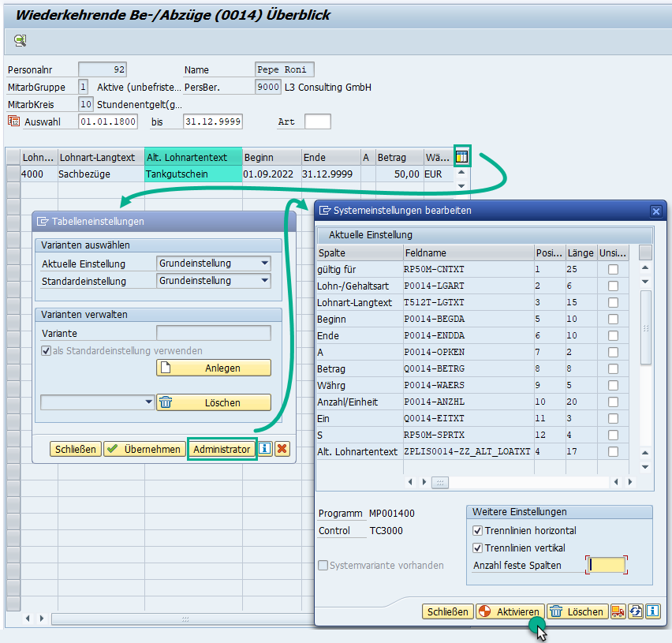Image resolution: width=672 pixels, height=643 pixels.
Task: Click Schließen in the Tabelleneinstellungen dialog
Action: coord(76,449)
